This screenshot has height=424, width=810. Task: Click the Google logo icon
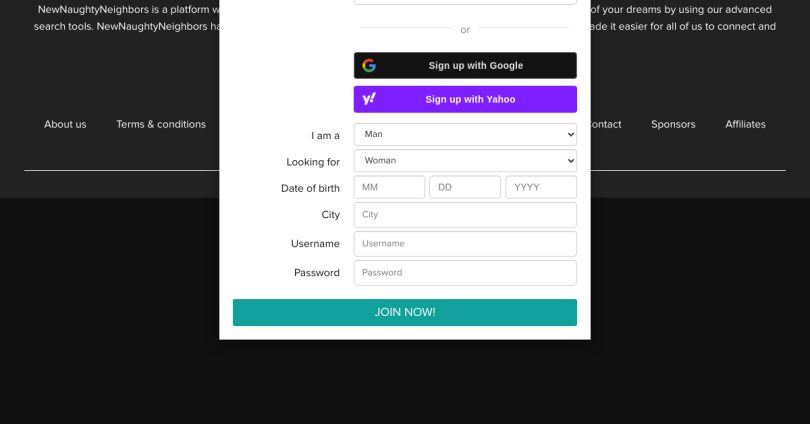369,66
